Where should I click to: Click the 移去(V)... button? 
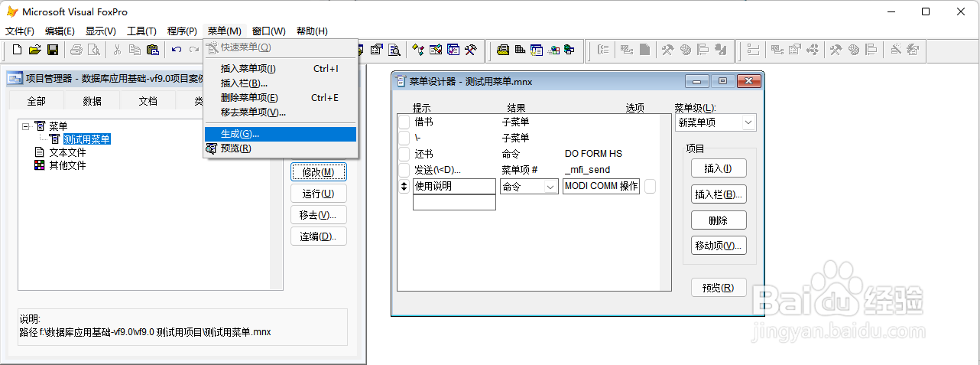tap(319, 215)
